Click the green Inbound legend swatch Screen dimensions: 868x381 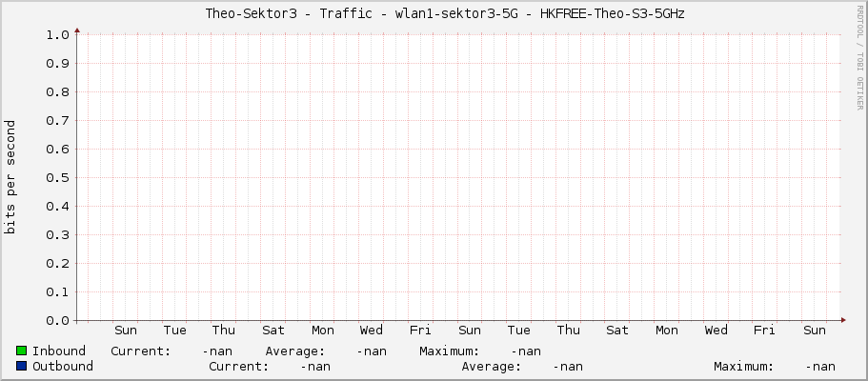point(22,351)
